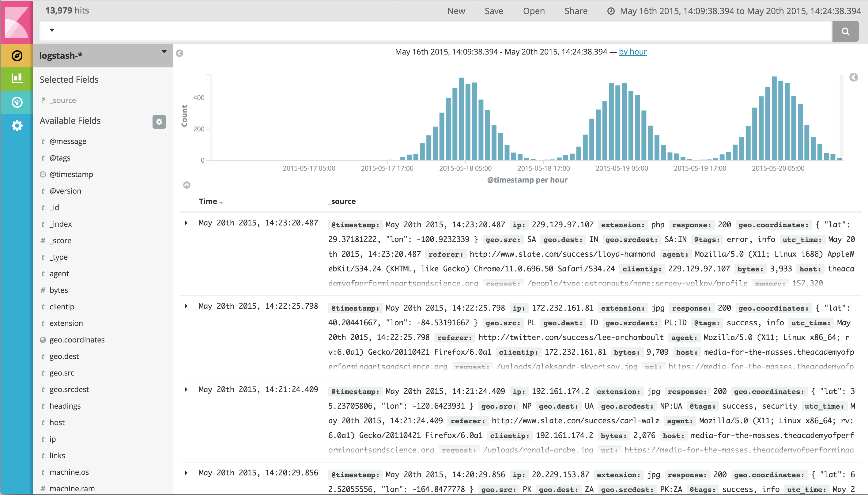Click the tallest histogram bar on 2015-05-18
Image resolution: width=868 pixels, height=495 pixels.
coord(461,119)
